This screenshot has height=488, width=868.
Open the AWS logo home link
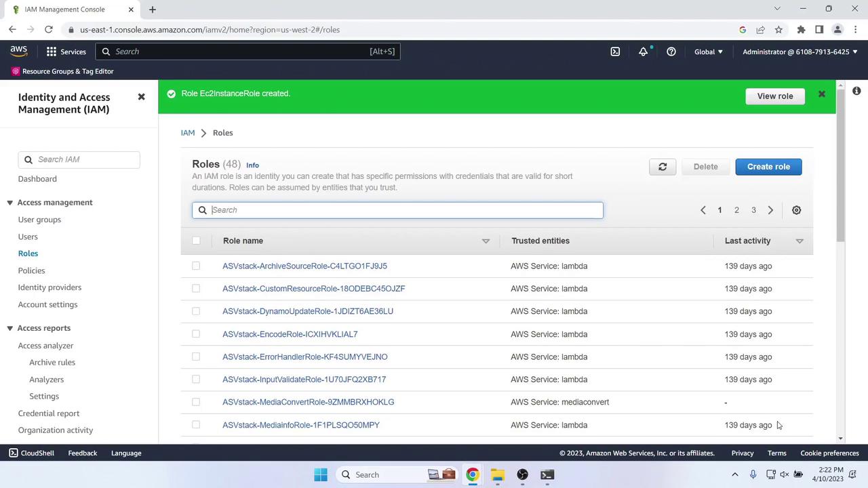(x=19, y=52)
